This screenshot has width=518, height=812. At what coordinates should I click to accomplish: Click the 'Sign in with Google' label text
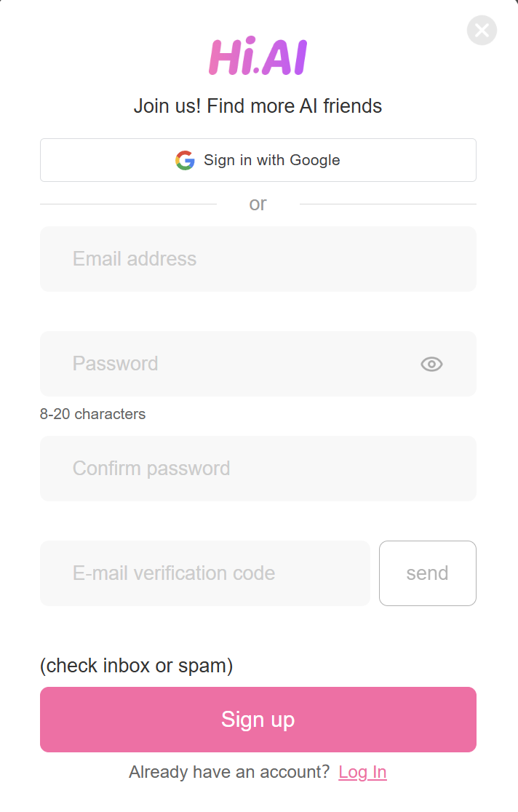(x=272, y=161)
